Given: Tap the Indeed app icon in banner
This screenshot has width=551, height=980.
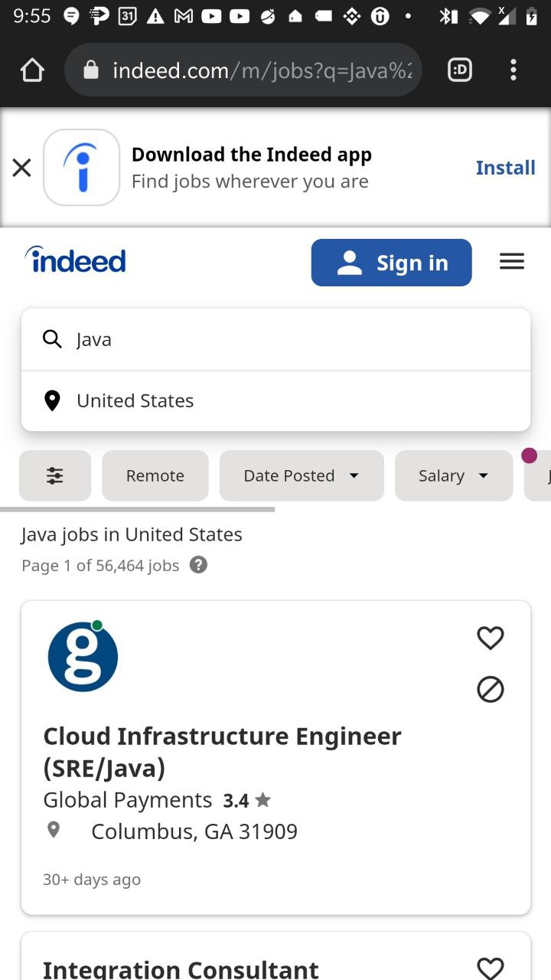Looking at the screenshot, I should coord(82,168).
